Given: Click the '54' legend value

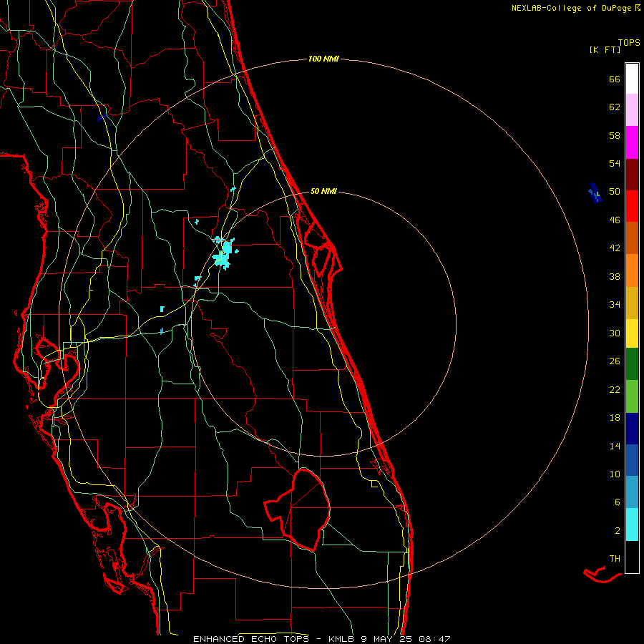Looking at the screenshot, I should tap(615, 163).
